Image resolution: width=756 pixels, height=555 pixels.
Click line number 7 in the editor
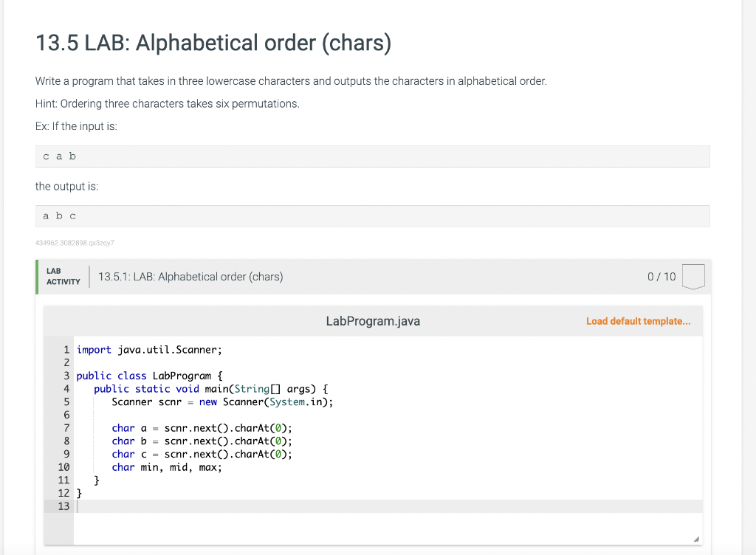(x=66, y=428)
